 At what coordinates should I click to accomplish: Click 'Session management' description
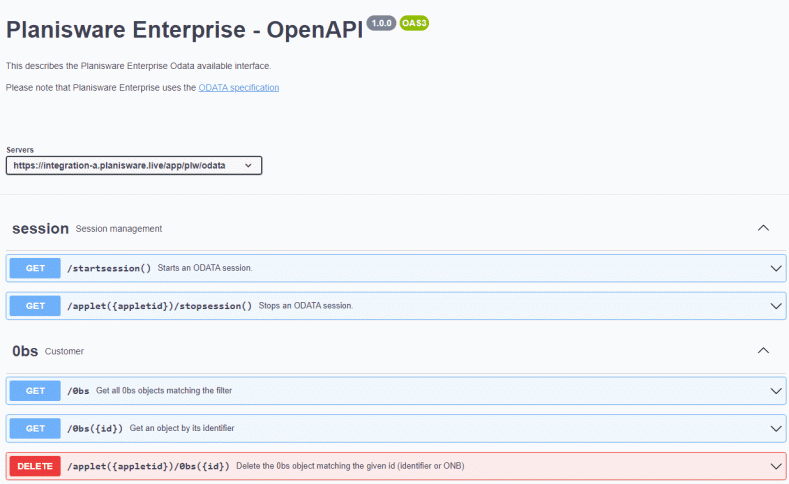[x=119, y=228]
